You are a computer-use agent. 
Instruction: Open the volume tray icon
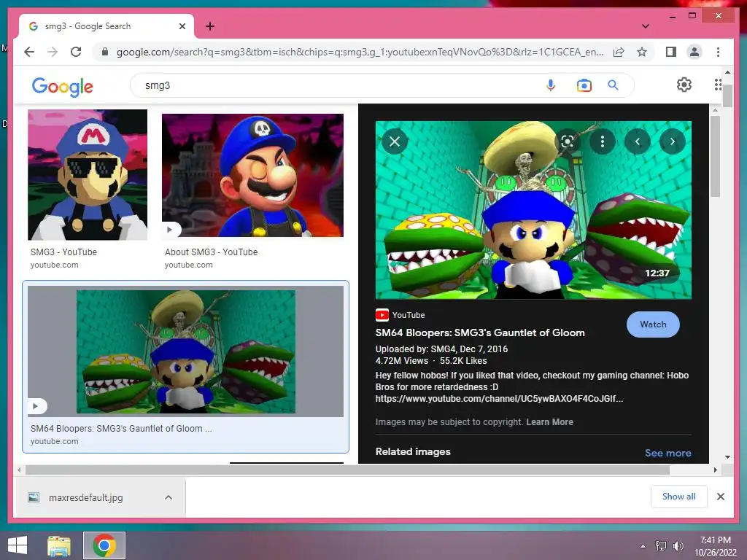click(x=678, y=545)
